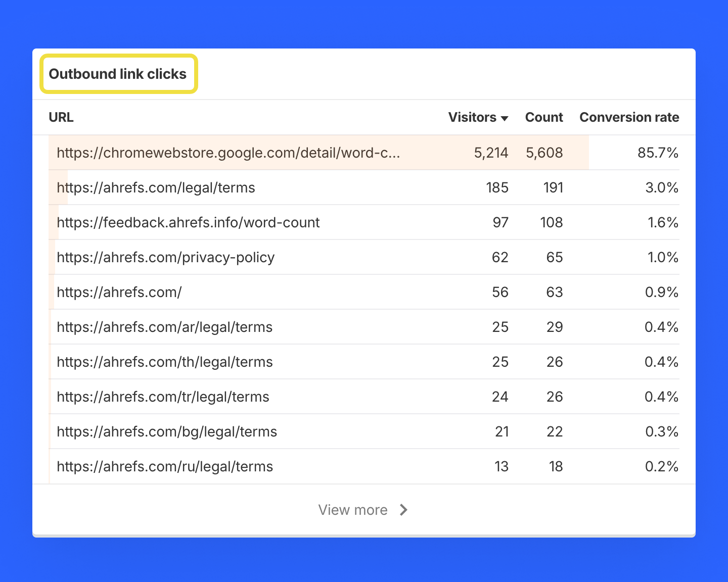
Task: Click the 5,608 count value
Action: coord(544,153)
